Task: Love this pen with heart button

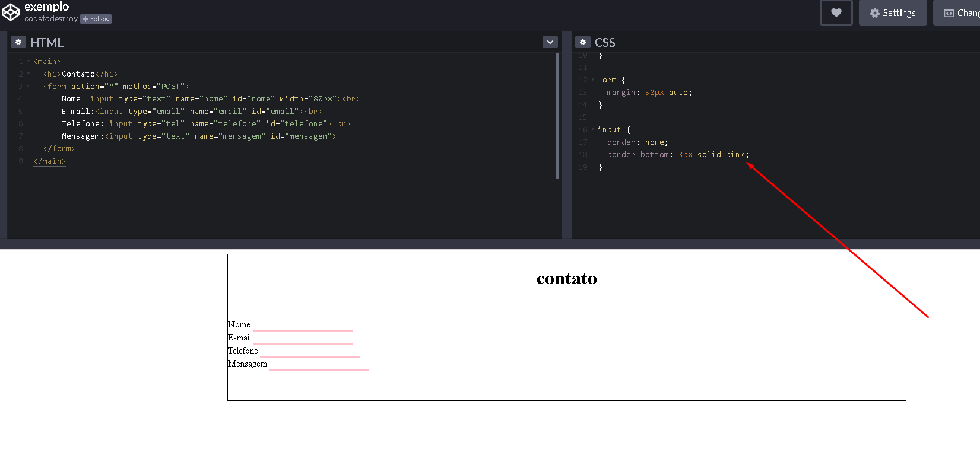Action: tap(836, 12)
